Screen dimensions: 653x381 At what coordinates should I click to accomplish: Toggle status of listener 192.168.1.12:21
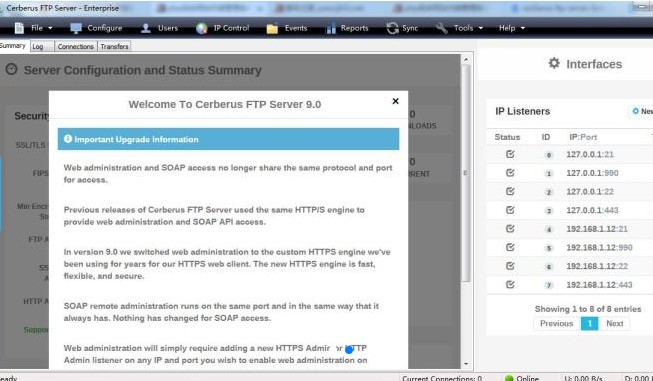tap(510, 229)
